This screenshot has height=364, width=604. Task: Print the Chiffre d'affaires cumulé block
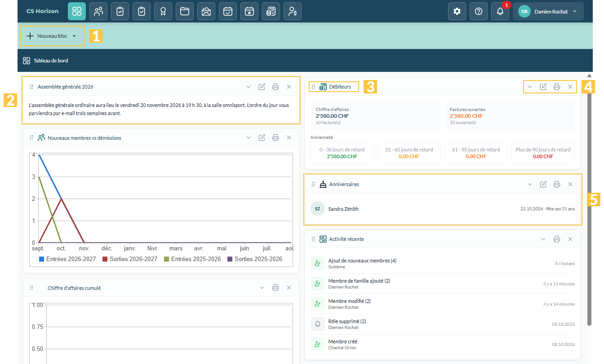(x=275, y=288)
